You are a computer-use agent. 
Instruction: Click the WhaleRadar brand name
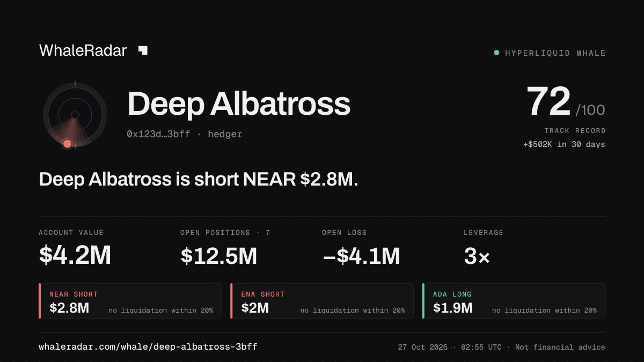click(83, 50)
